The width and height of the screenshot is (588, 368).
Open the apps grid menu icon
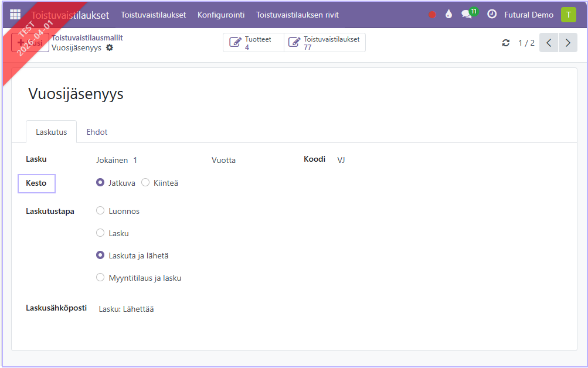(15, 15)
